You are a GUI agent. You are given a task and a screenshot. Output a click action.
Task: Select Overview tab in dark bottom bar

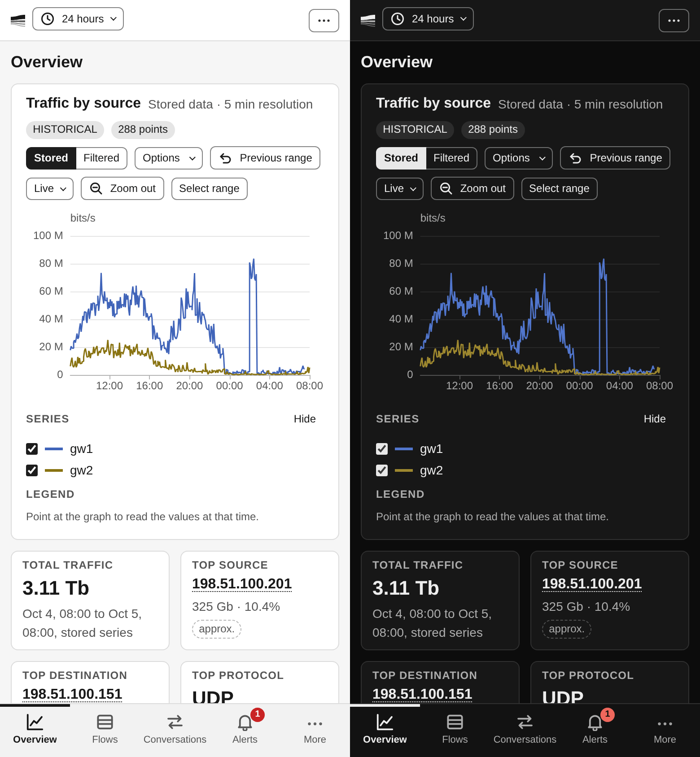[385, 729]
